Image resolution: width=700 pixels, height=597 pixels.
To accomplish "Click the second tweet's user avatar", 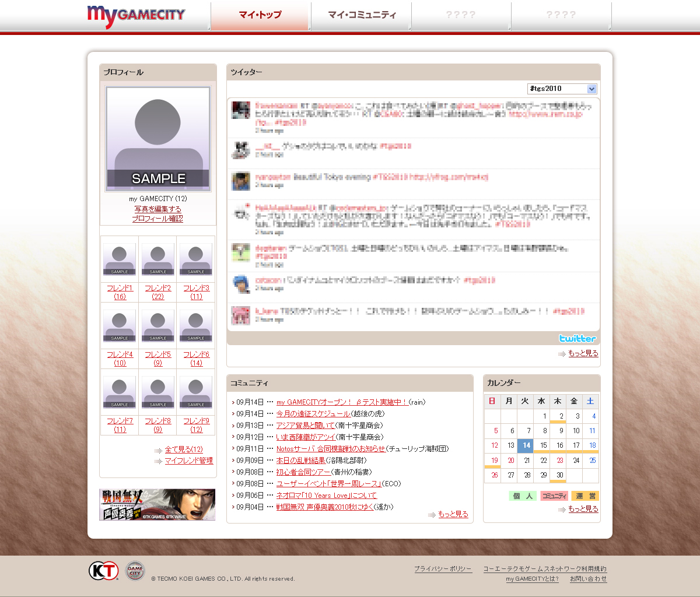I will [x=241, y=150].
